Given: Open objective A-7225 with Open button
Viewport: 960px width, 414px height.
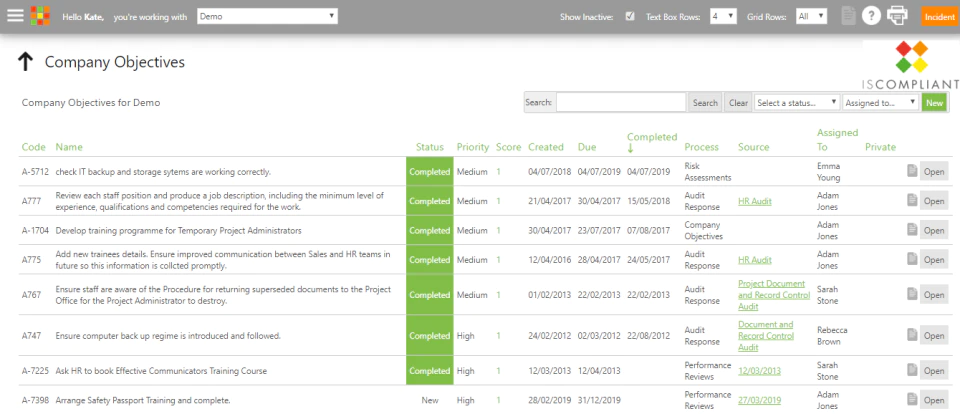Looking at the screenshot, I should [x=934, y=371].
